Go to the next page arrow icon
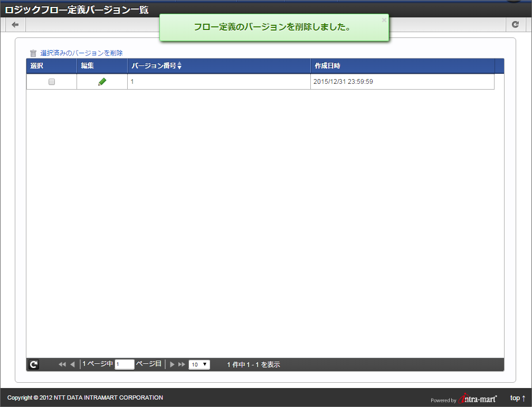The image size is (532, 407). (172, 364)
